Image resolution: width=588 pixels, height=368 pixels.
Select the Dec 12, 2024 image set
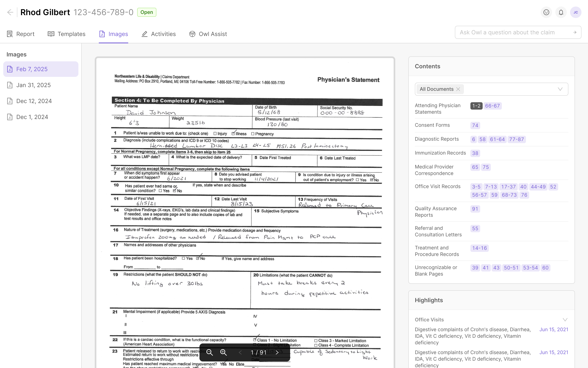[41, 101]
